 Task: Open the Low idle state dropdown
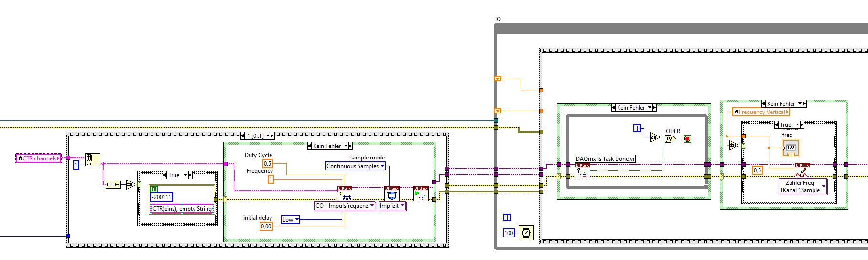(x=291, y=220)
